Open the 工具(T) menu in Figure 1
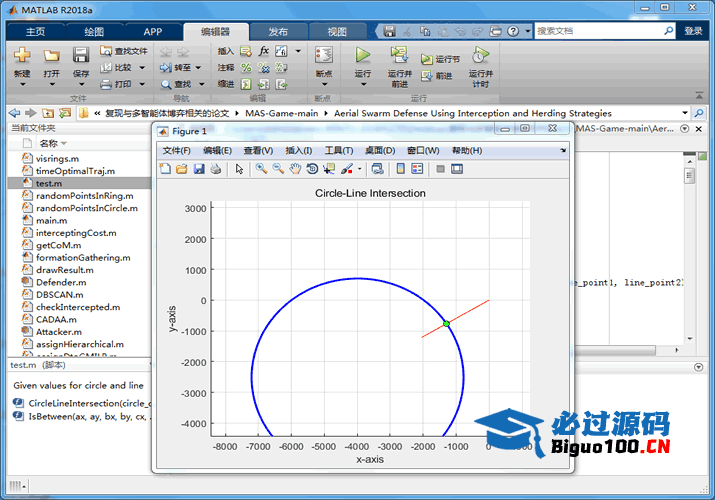 [x=339, y=150]
